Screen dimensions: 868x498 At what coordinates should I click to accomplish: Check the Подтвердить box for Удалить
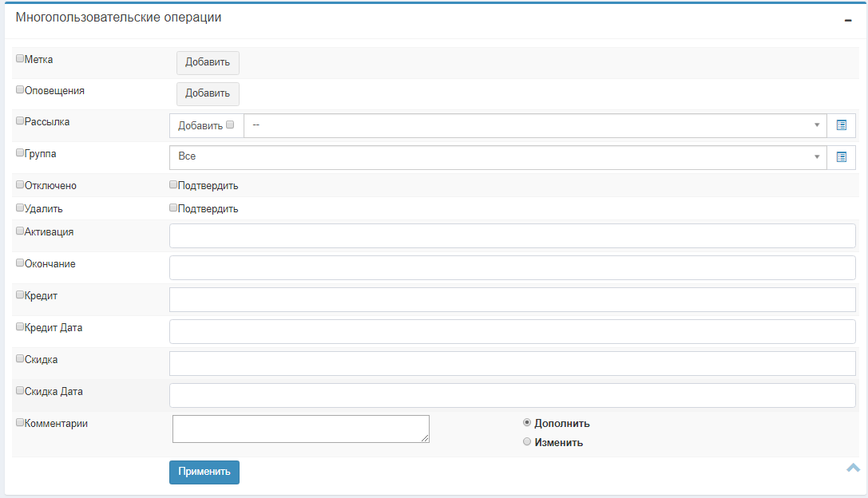tap(173, 208)
